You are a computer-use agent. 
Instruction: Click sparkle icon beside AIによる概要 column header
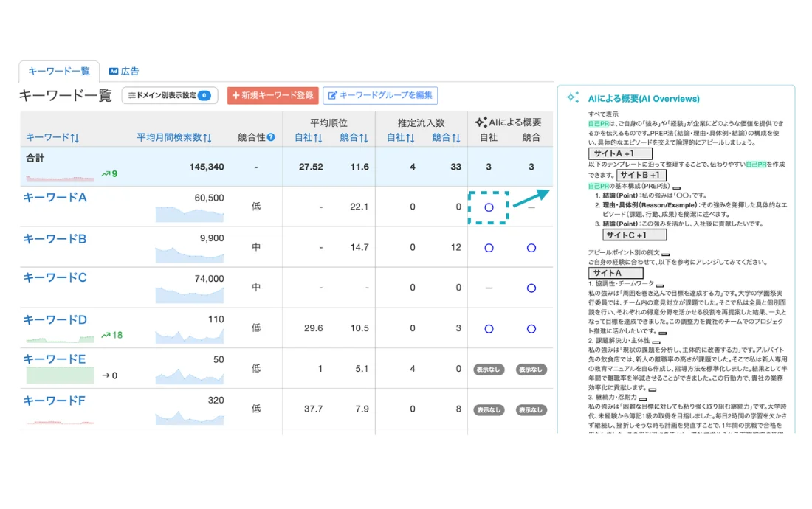[481, 122]
